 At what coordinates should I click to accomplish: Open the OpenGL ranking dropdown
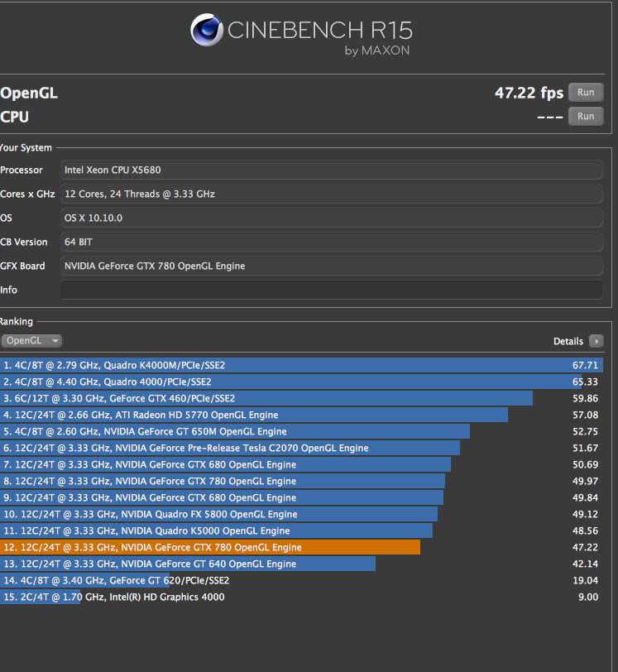click(31, 341)
